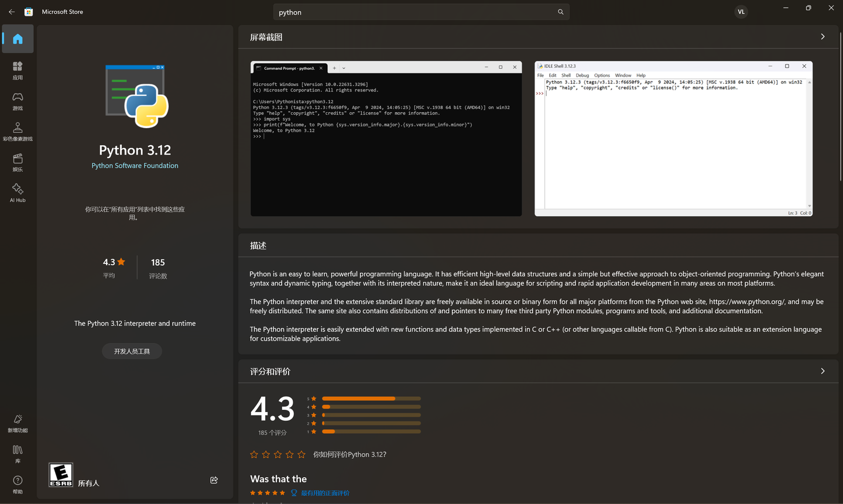Viewport: 843px width, 504px height.
Task: Expand ratings and reviews (评分和评价) chevron
Action: (x=823, y=371)
